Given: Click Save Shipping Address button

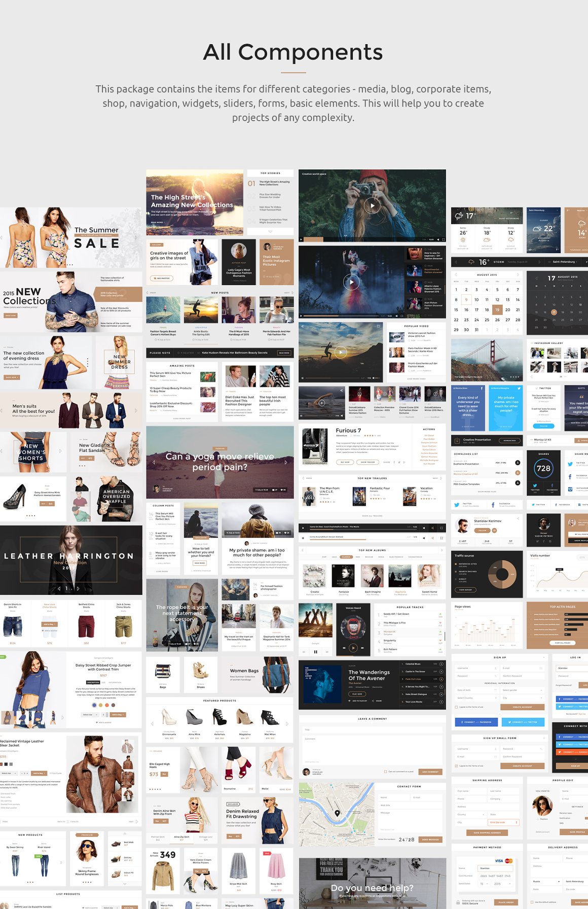Looking at the screenshot, I should (x=487, y=833).
